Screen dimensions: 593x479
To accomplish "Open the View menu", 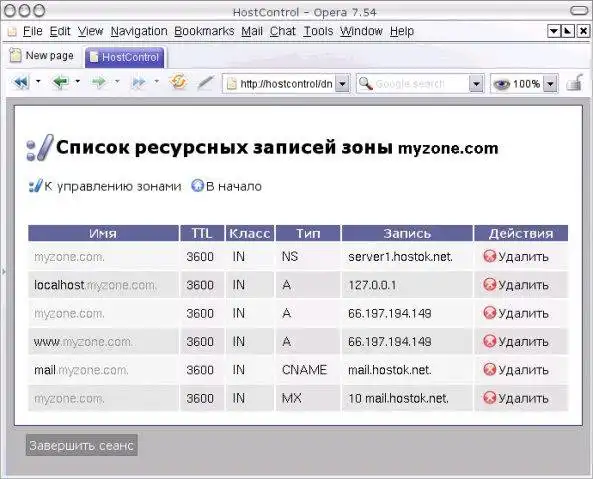I will pos(90,31).
